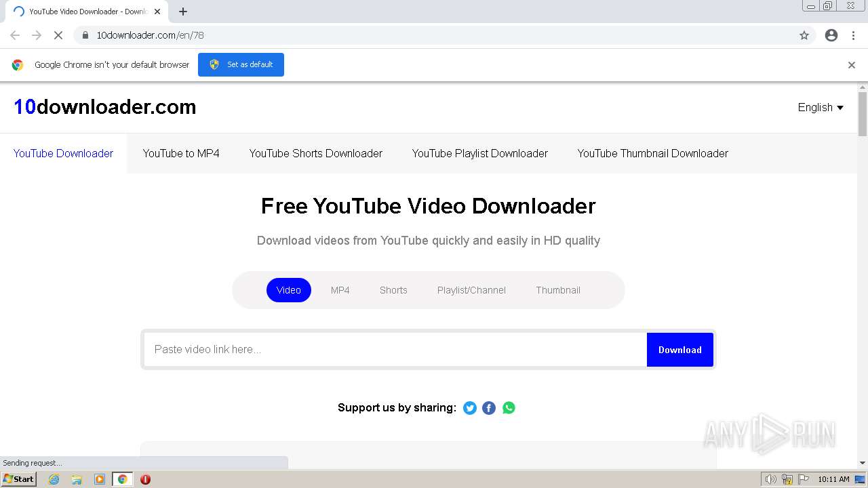Open YouTube Playlist Downloader tab
Image resolution: width=868 pixels, height=488 pixels.
[480, 153]
